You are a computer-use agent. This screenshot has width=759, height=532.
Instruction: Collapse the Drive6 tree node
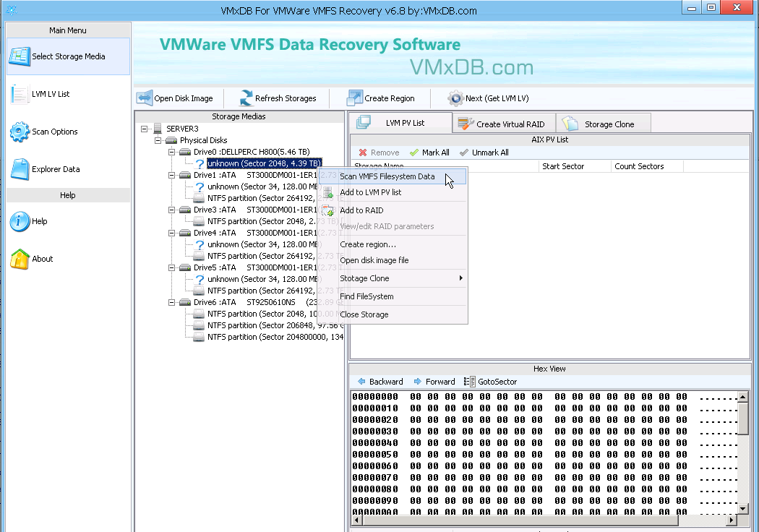[171, 303]
